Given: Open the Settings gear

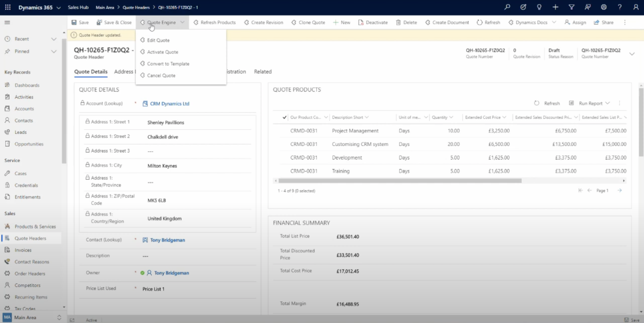Looking at the screenshot, I should [604, 7].
